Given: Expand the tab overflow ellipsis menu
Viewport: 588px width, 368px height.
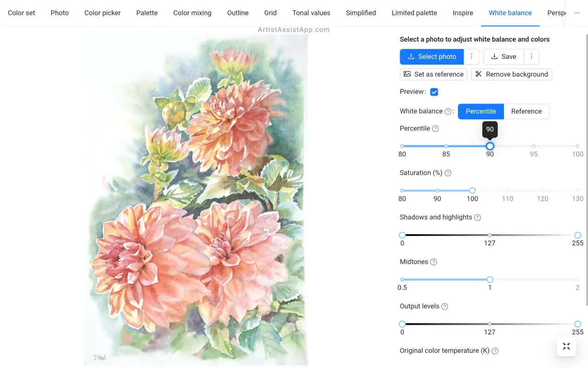Looking at the screenshot, I should 577,13.
